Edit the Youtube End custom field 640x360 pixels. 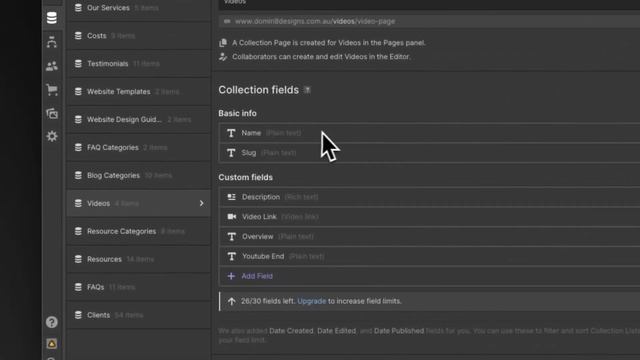point(429,256)
